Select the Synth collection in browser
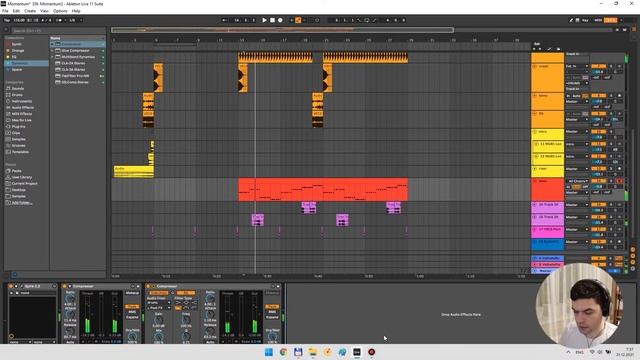This screenshot has height=360, width=640. 16,44
